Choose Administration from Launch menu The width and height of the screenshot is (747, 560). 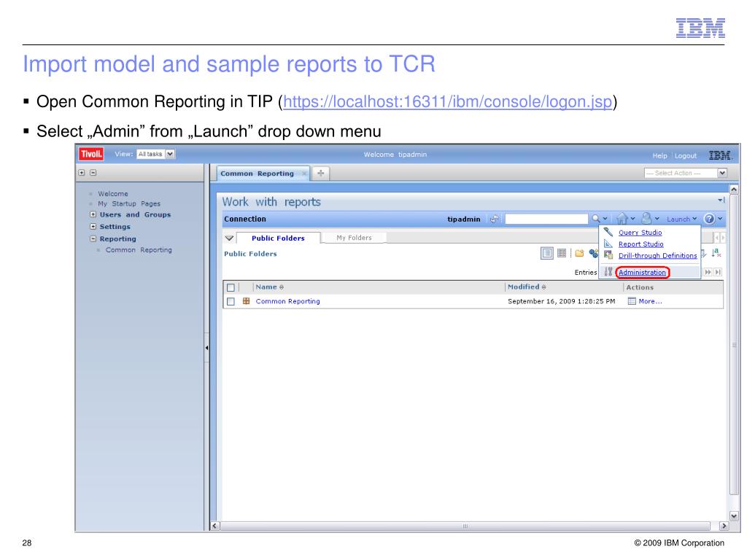642,273
